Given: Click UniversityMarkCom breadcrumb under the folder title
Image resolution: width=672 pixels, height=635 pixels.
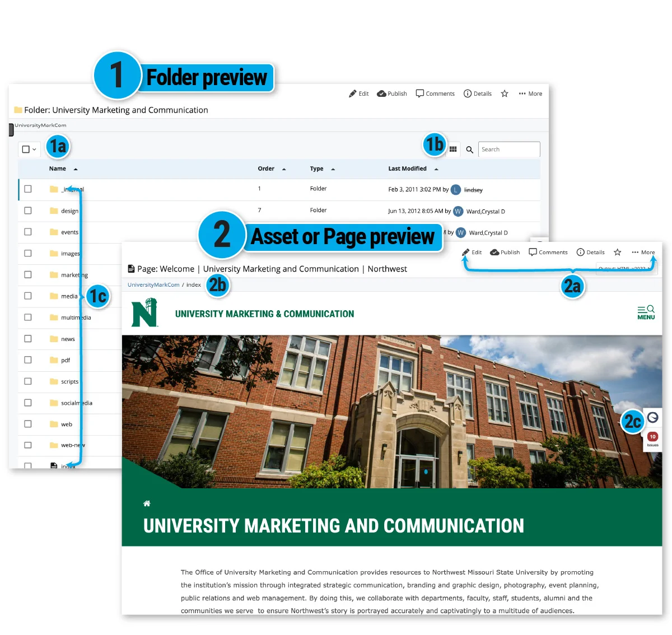Looking at the screenshot, I should [40, 125].
